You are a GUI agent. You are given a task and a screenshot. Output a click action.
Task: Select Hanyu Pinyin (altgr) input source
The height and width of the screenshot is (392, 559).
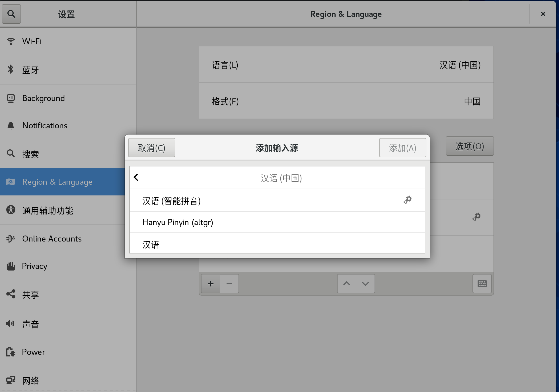(x=178, y=222)
